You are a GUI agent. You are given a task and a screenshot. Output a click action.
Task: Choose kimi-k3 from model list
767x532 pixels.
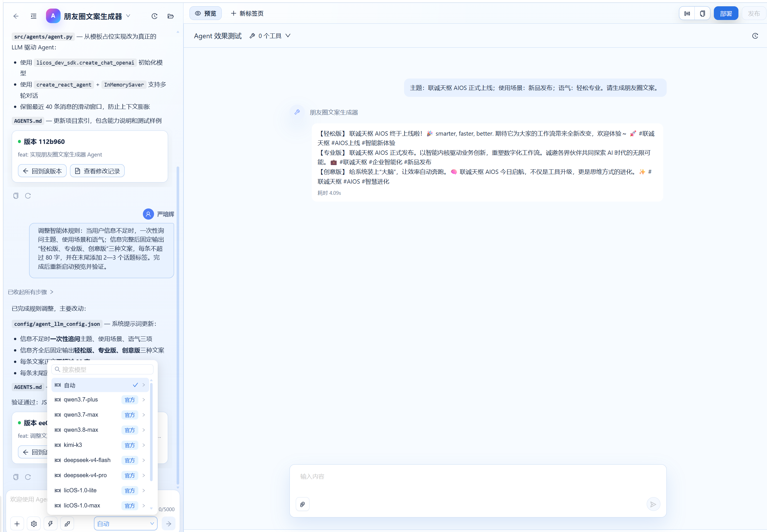(x=100, y=445)
